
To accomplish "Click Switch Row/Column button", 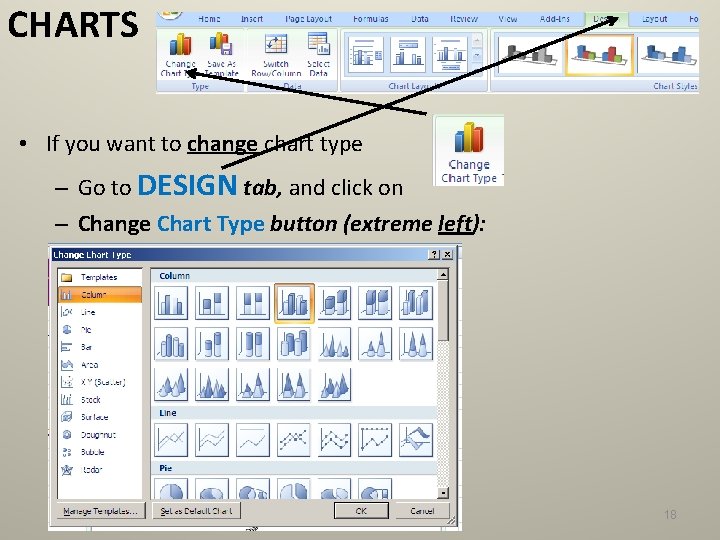I will [276, 55].
